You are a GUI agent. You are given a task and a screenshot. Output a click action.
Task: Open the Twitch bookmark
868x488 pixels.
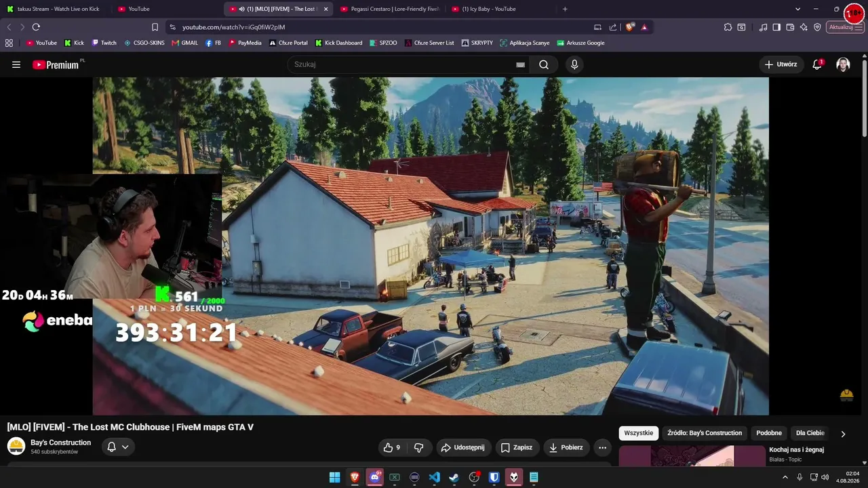pyautogui.click(x=104, y=43)
